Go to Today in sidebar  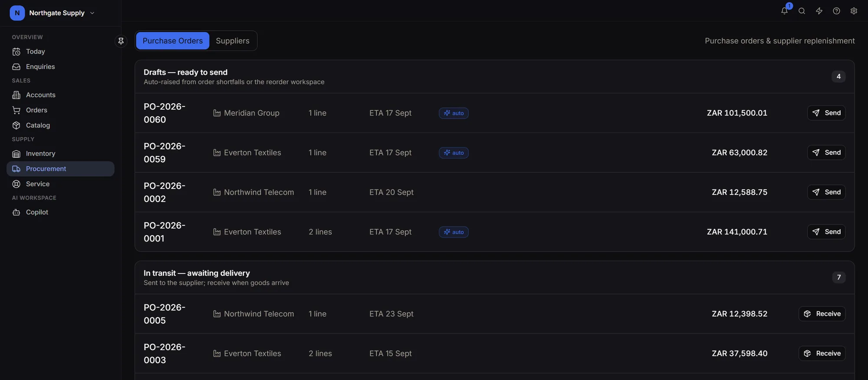(x=60, y=52)
